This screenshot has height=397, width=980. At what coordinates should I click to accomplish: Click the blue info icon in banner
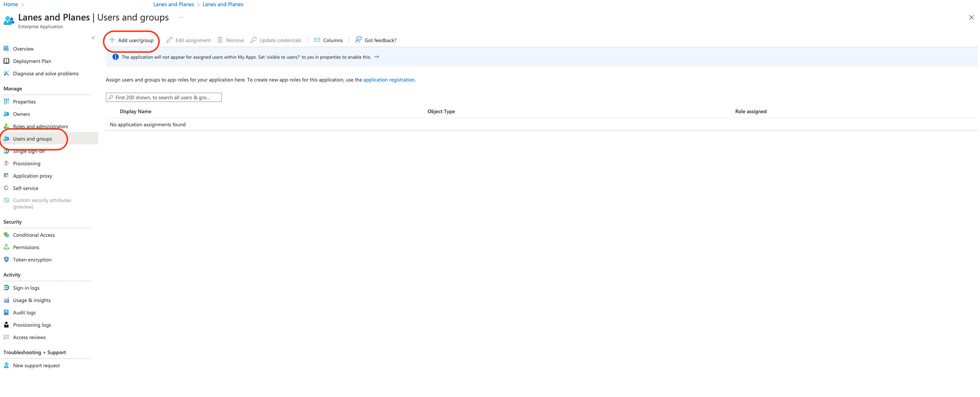pos(116,57)
